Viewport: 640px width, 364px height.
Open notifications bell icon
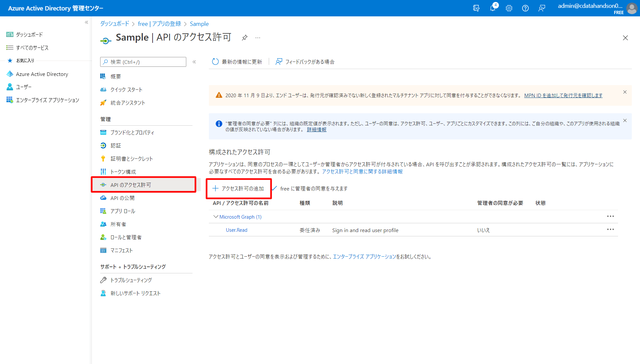pyautogui.click(x=492, y=8)
